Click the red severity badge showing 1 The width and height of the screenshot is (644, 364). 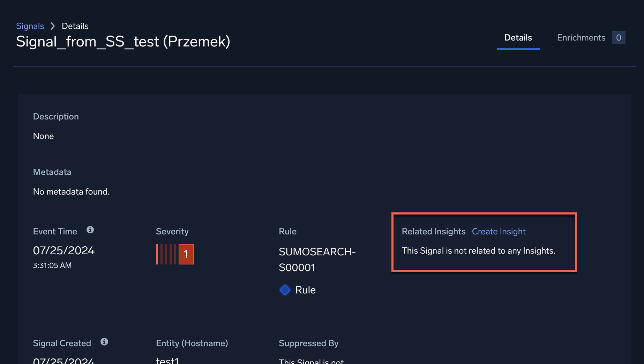pos(186,254)
